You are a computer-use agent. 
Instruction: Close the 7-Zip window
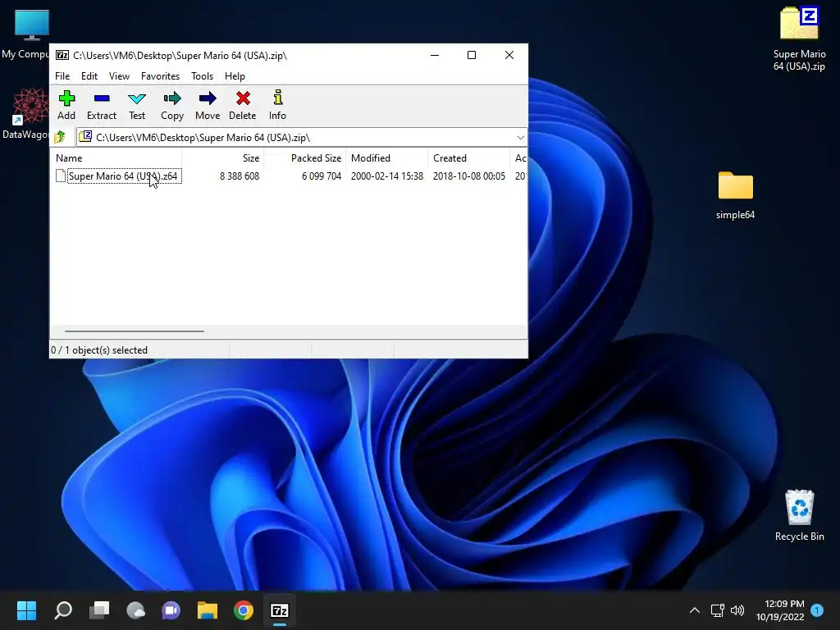[509, 55]
